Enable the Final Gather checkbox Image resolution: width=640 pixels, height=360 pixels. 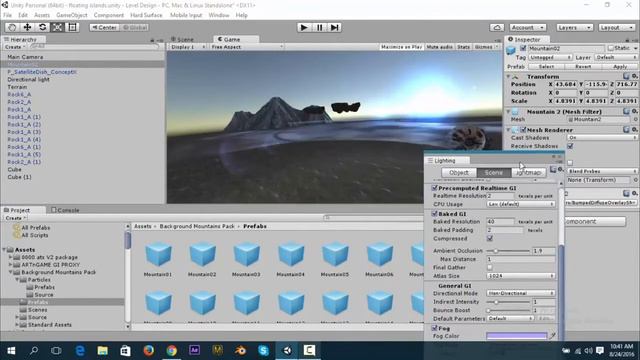(x=490, y=267)
